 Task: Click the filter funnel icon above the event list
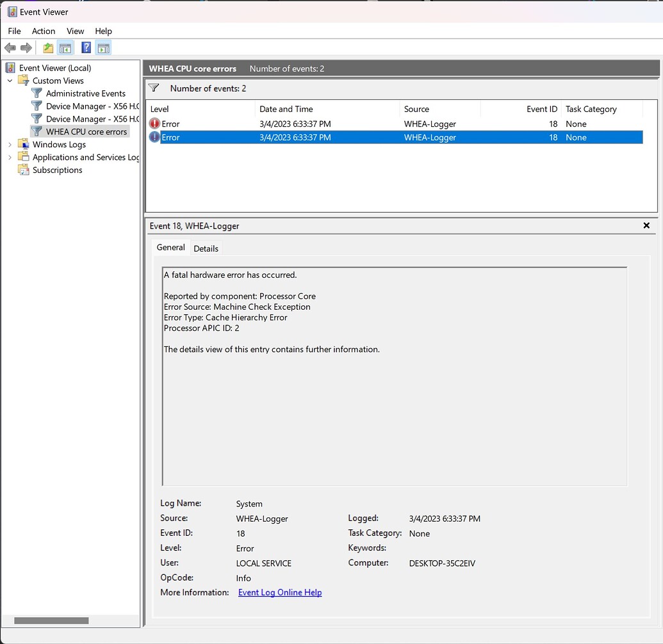click(x=154, y=88)
